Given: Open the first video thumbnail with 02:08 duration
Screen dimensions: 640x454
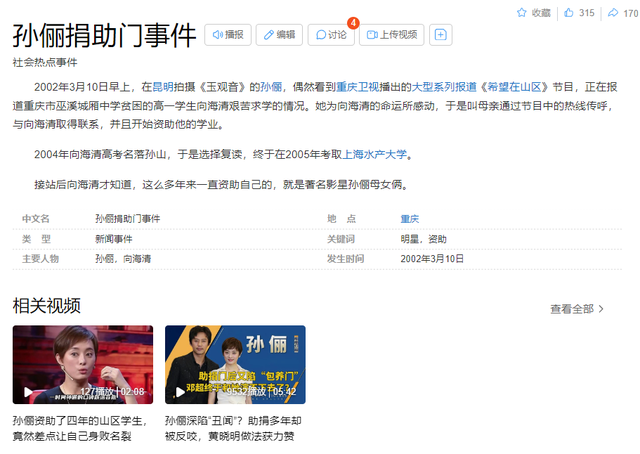Looking at the screenshot, I should click(83, 365).
